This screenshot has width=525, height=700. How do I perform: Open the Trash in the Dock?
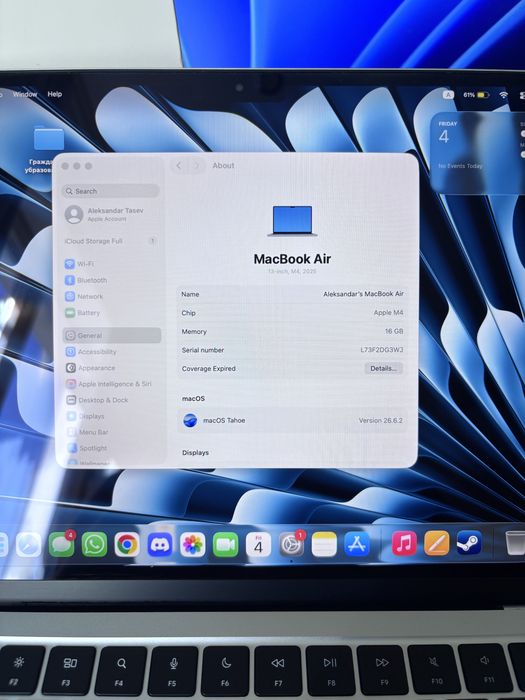pos(515,542)
